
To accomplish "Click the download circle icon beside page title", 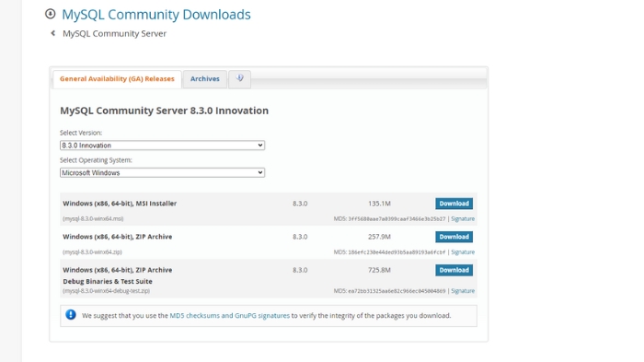I will [50, 14].
